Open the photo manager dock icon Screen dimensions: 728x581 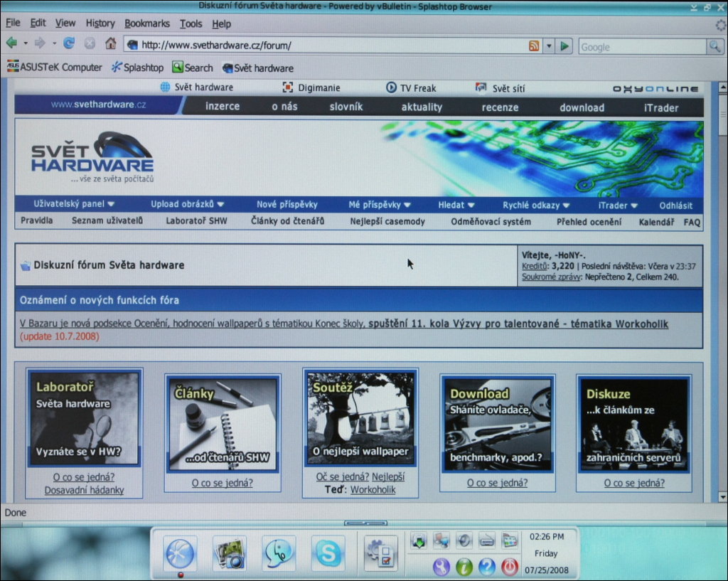click(x=230, y=553)
